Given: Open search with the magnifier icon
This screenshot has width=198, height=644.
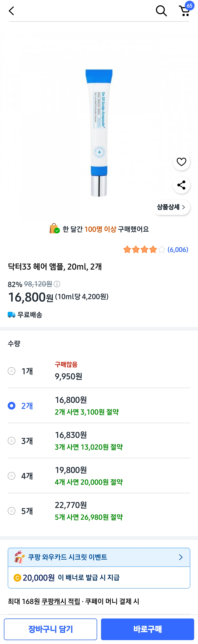Looking at the screenshot, I should click(x=161, y=11).
